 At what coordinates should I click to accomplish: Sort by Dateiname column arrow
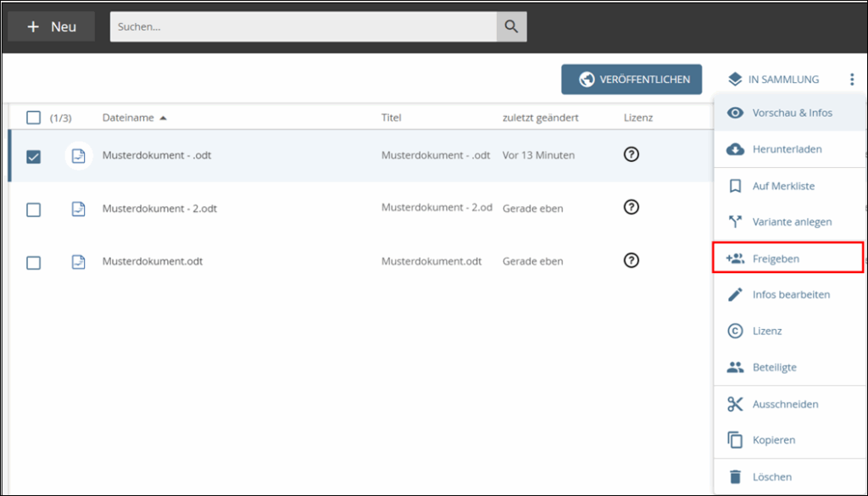click(x=163, y=118)
